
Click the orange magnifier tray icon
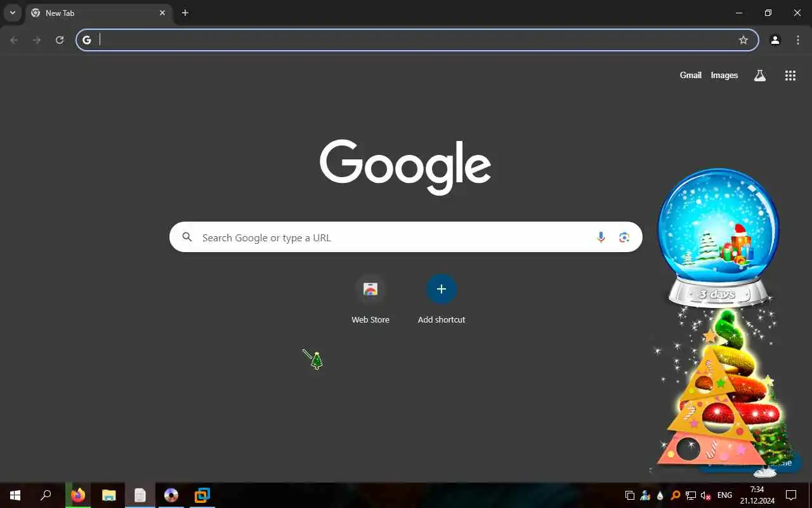click(x=676, y=495)
